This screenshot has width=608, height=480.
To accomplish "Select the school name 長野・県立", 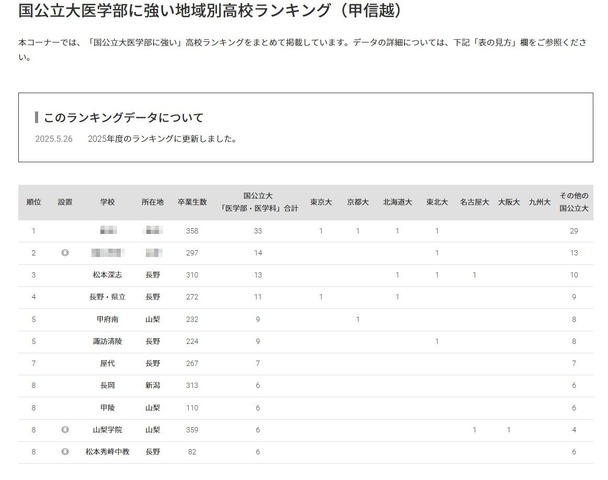I will click(x=107, y=297).
